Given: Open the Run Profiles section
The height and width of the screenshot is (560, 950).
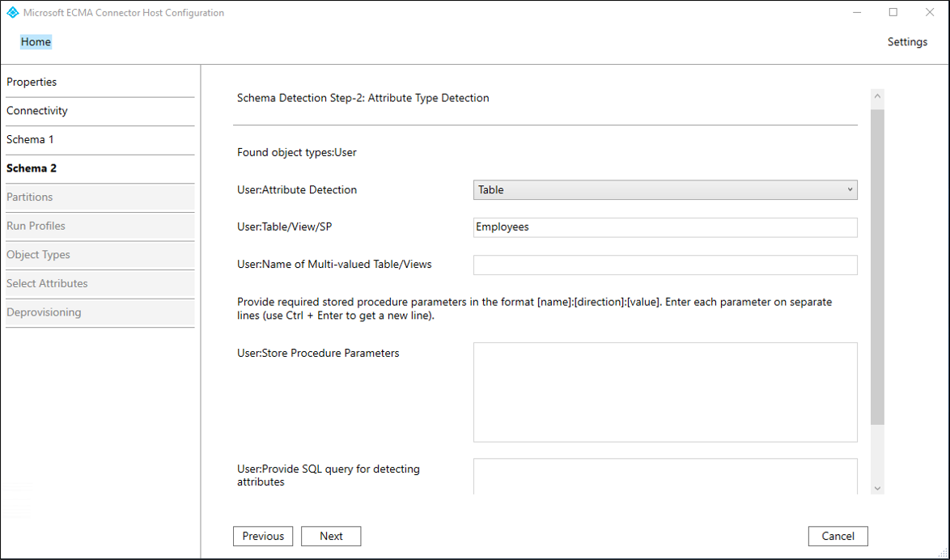Looking at the screenshot, I should pyautogui.click(x=35, y=226).
